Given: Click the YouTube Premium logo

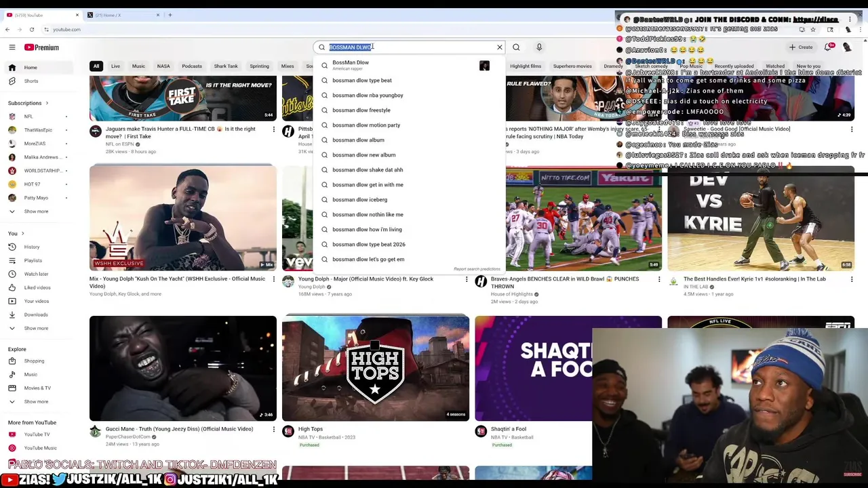Looking at the screenshot, I should click(x=42, y=47).
